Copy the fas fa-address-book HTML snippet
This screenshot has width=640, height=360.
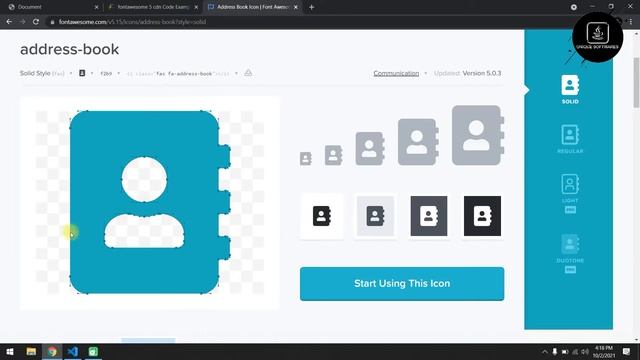coord(178,74)
